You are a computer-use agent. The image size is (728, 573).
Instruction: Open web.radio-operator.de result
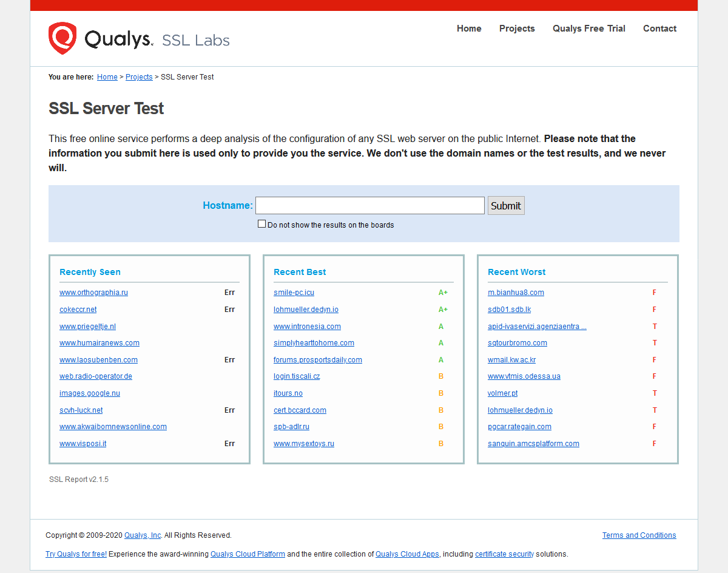coord(96,376)
